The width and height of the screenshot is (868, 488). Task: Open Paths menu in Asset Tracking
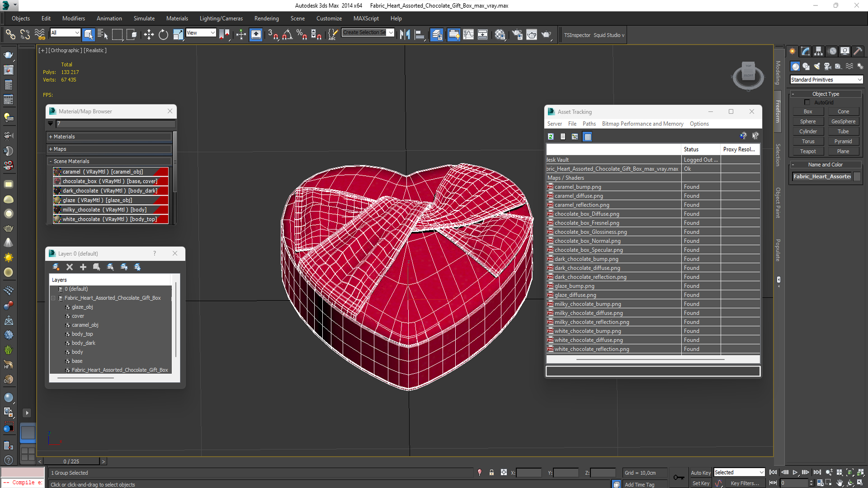pyautogui.click(x=589, y=124)
